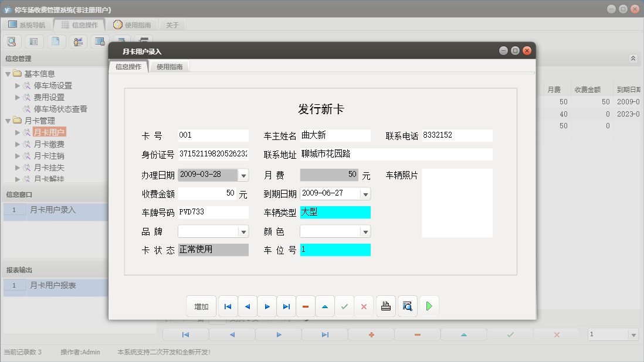This screenshot has width=644, height=362.
Task: Click the 车主姓名 owner name field
Action: [x=335, y=135]
